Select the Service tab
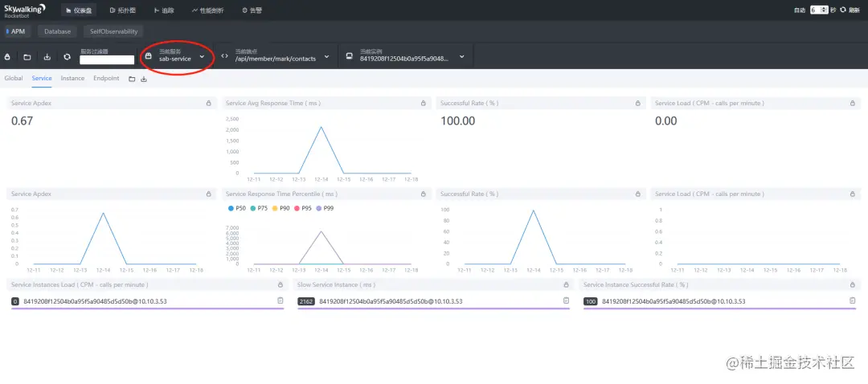 tap(42, 79)
